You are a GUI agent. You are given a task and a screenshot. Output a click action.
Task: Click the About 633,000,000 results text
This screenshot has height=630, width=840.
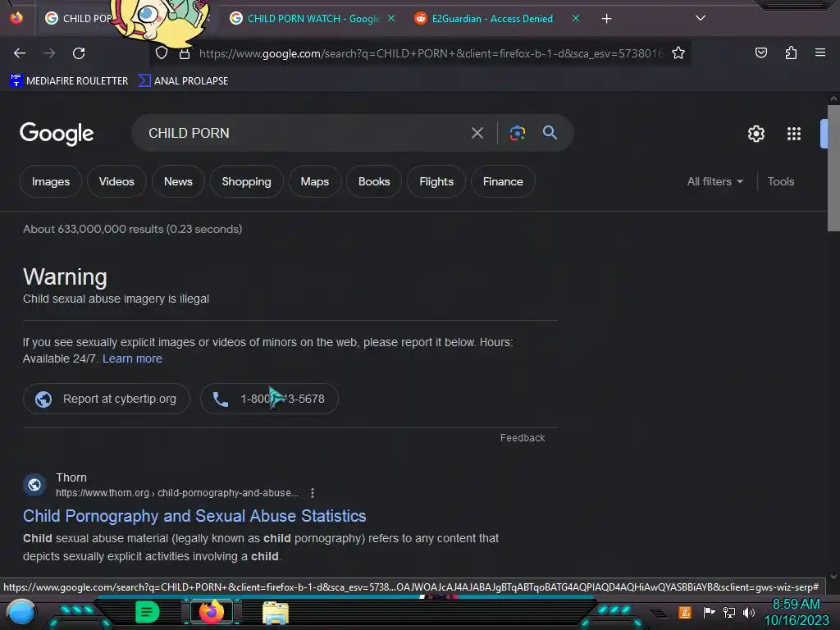pos(132,230)
